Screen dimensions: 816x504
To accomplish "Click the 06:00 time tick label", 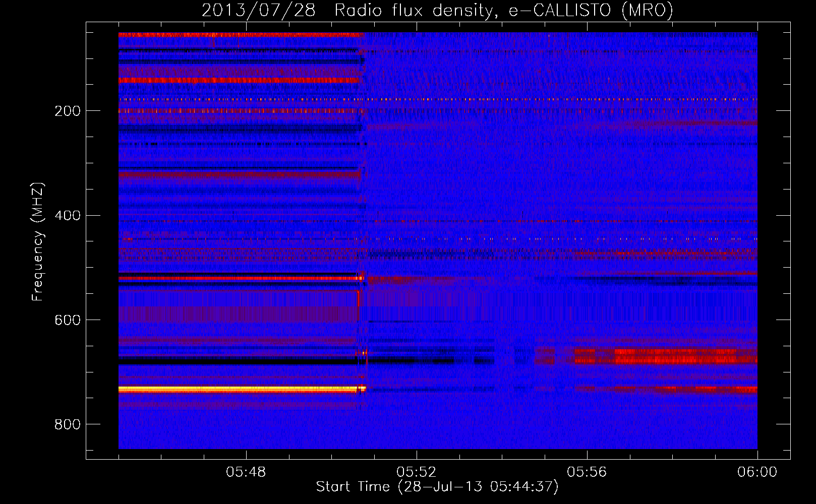I will [757, 472].
